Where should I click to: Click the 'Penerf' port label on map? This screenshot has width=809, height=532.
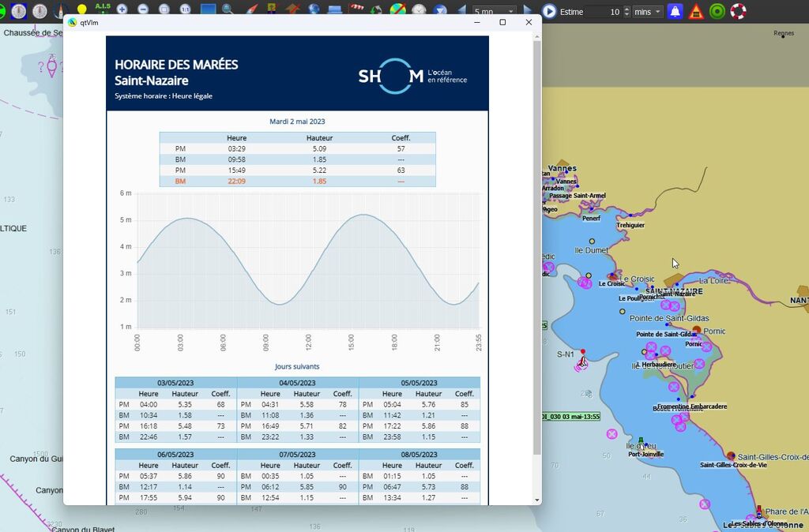[x=591, y=218]
